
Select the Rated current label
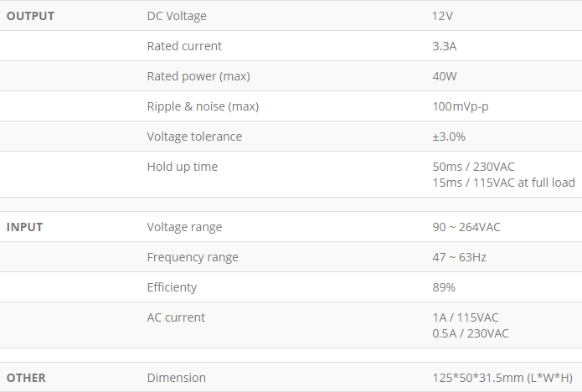pyautogui.click(x=184, y=46)
